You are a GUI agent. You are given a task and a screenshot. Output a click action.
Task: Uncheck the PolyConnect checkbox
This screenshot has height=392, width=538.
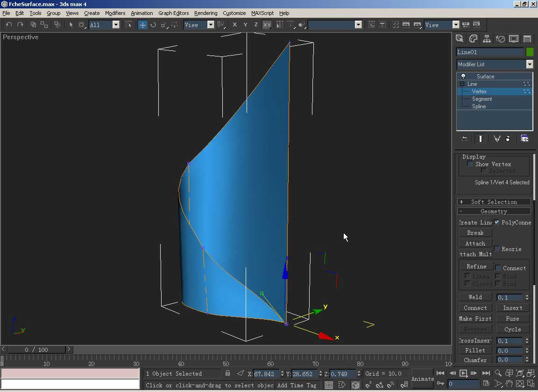[x=496, y=223]
